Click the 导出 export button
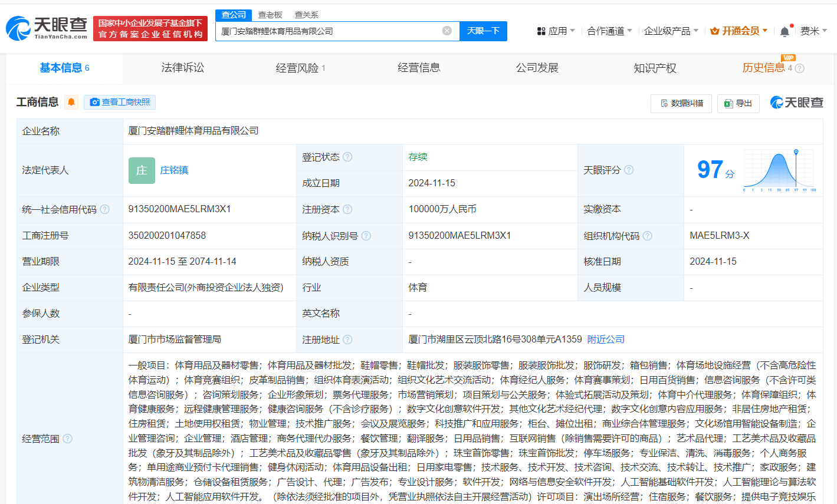 click(738, 103)
